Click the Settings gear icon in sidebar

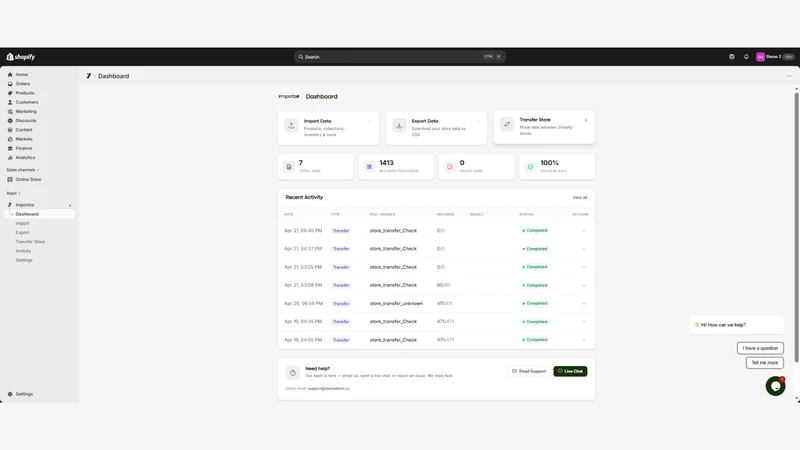[10, 394]
